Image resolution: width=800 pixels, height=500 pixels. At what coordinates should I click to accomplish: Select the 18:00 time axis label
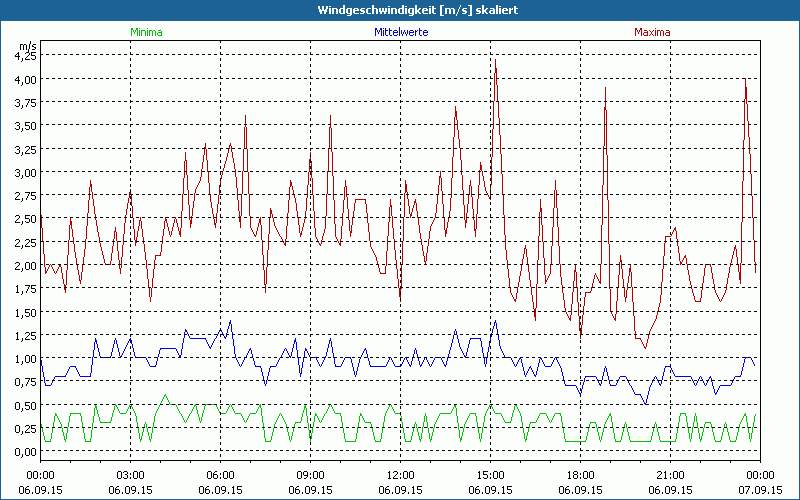coord(580,474)
